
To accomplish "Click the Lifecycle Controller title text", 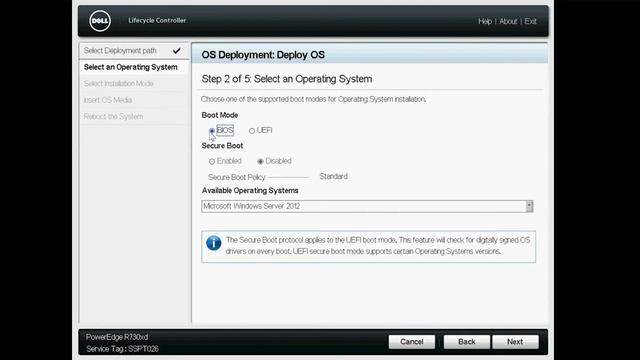I will [x=157, y=20].
